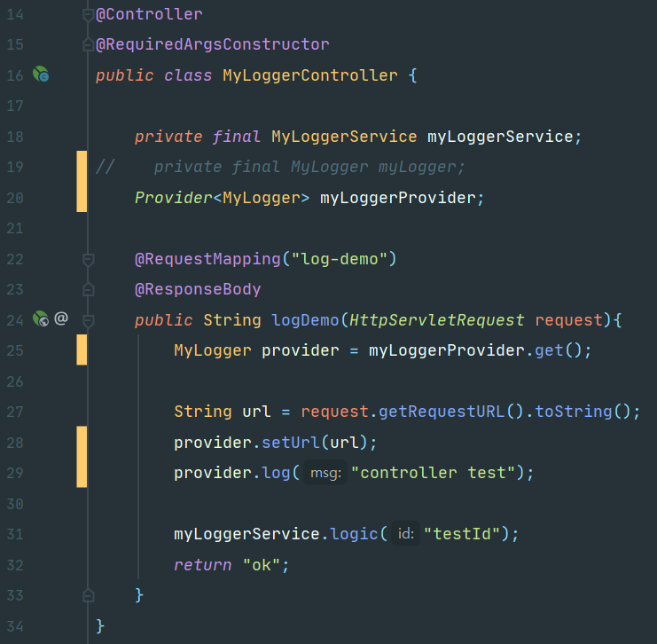Collapse fold marker at @Controller line 14
Screen dimensions: 657x644
click(x=88, y=15)
